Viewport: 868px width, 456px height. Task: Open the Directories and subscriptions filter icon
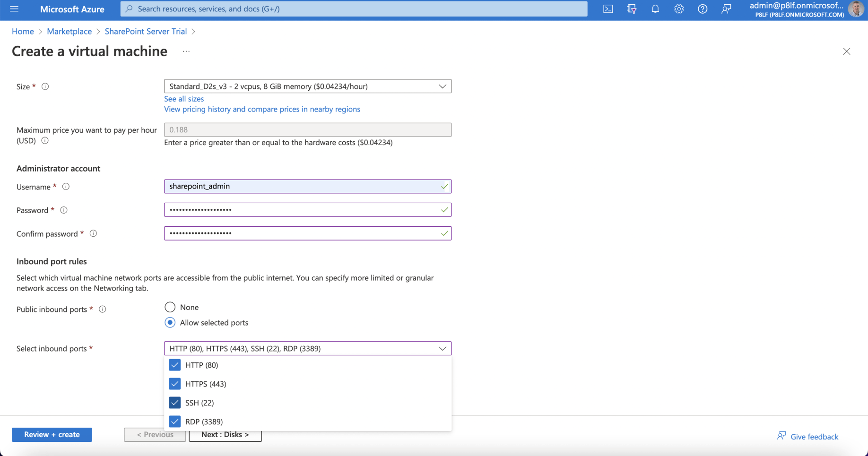click(x=632, y=9)
